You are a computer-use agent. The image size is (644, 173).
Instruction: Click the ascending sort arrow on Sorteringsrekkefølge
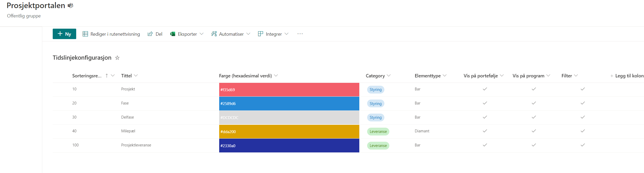click(x=107, y=76)
